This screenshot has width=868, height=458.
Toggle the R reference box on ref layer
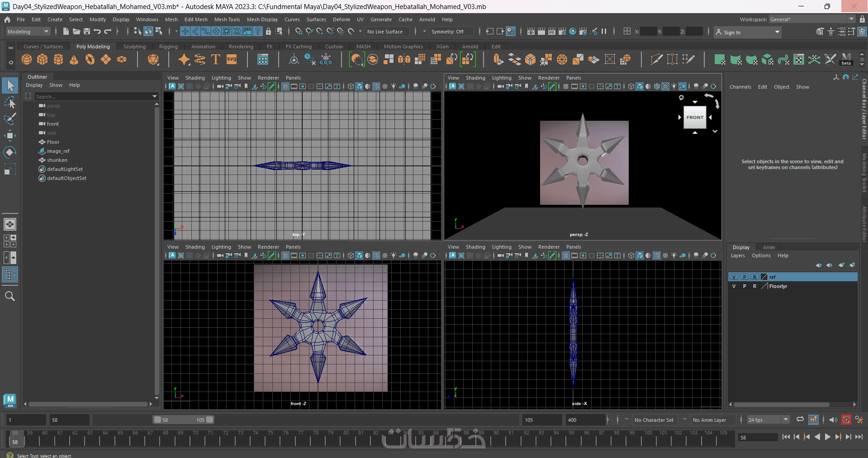754,277
